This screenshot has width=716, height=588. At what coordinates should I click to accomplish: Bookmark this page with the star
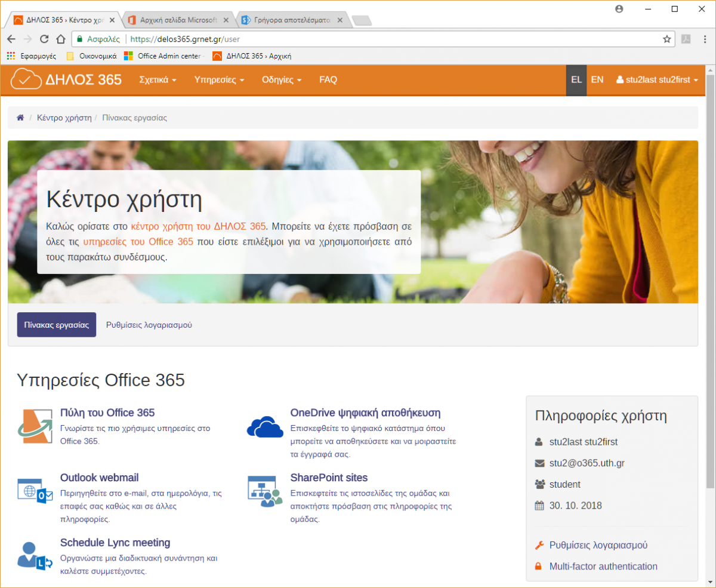point(667,39)
